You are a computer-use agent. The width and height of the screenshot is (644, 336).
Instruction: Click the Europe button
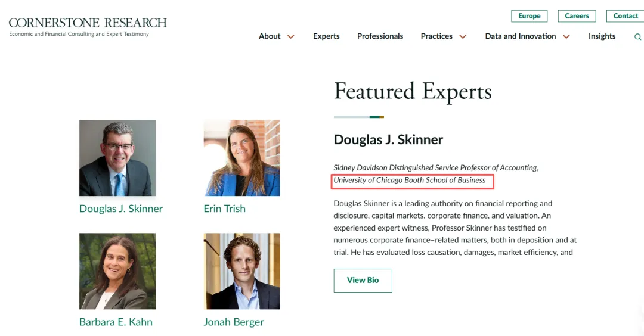(529, 16)
